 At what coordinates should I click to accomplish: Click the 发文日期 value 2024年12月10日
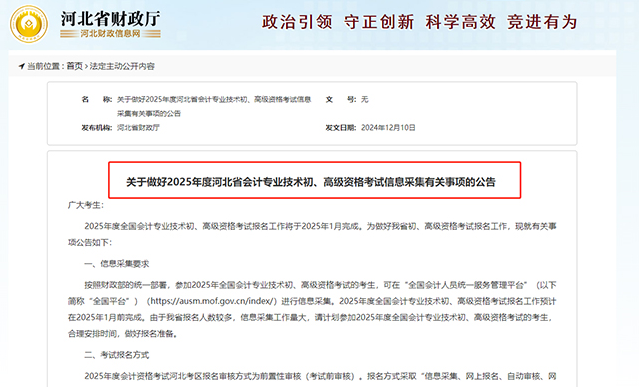388,128
